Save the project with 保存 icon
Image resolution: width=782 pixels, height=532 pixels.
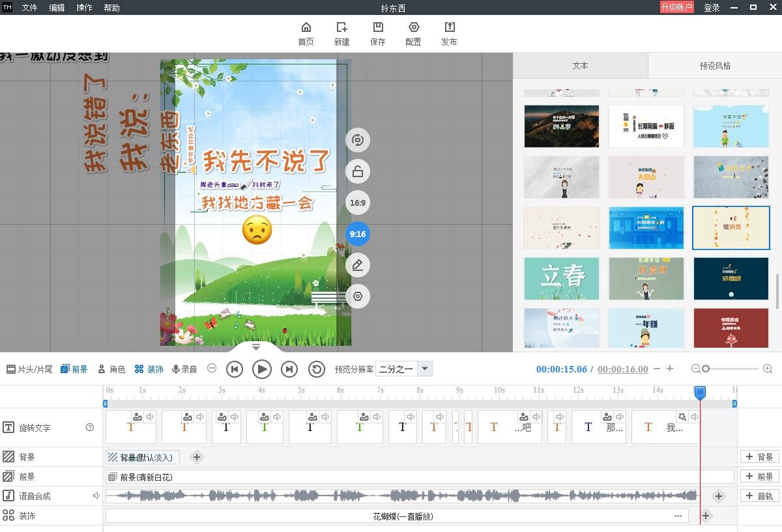pyautogui.click(x=377, y=33)
